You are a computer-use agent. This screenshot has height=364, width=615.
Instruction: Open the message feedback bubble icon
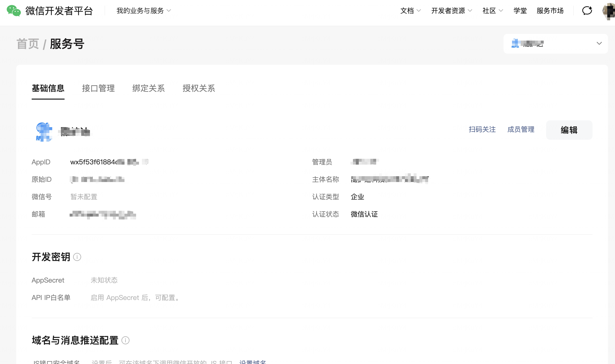(x=587, y=11)
